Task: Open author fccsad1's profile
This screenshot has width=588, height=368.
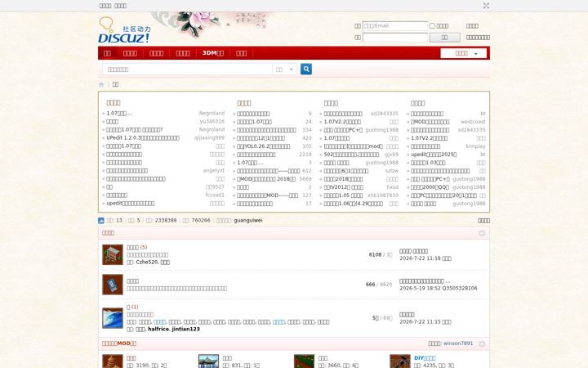Action: point(215,195)
